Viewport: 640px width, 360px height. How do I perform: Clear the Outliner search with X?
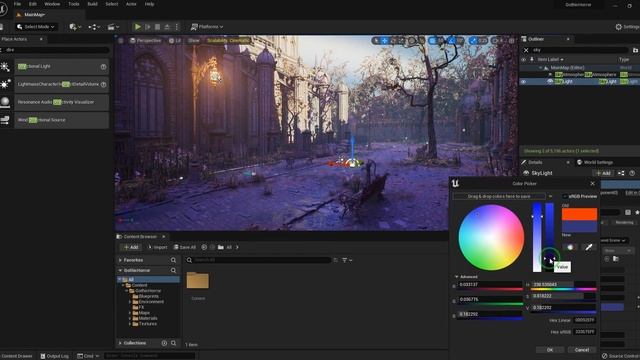click(526, 50)
